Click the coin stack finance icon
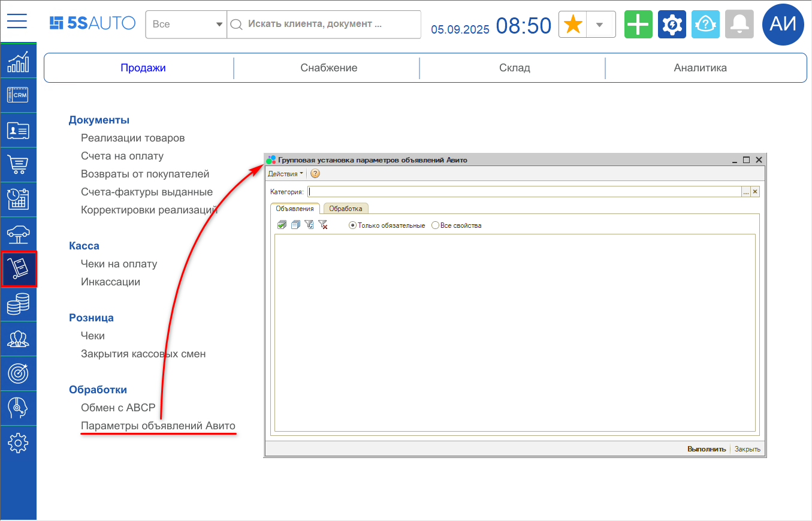The width and height of the screenshot is (812, 521). [18, 304]
